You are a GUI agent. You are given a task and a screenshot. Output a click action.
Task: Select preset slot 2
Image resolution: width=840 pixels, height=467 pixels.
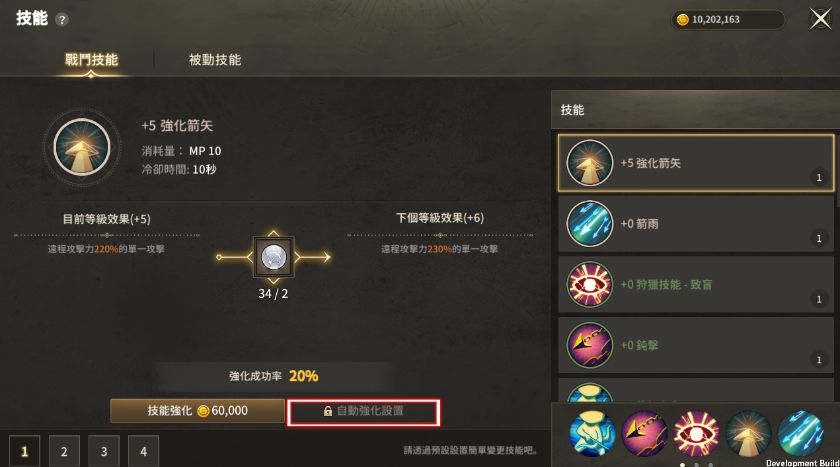pos(64,451)
